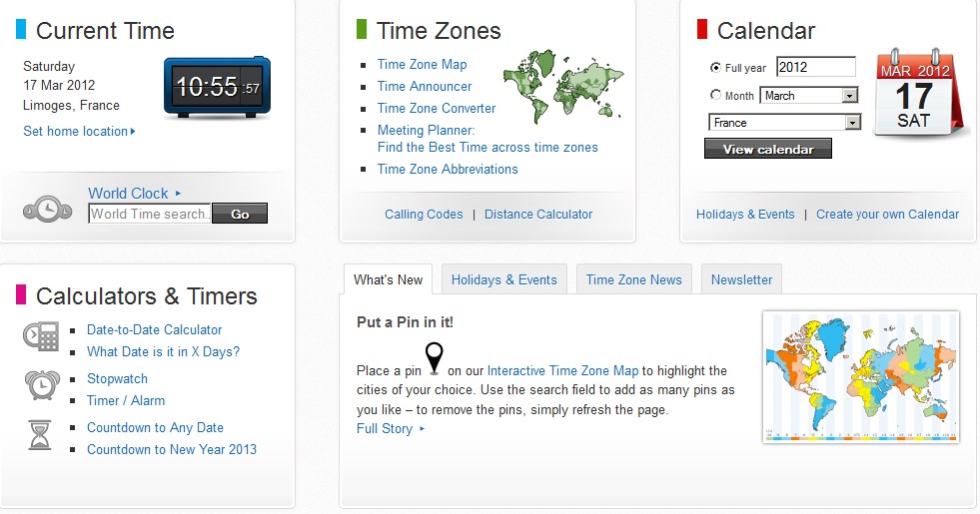Click the colorful time zone map thumbnail
Viewport: 980px width, 514px height.
point(860,376)
